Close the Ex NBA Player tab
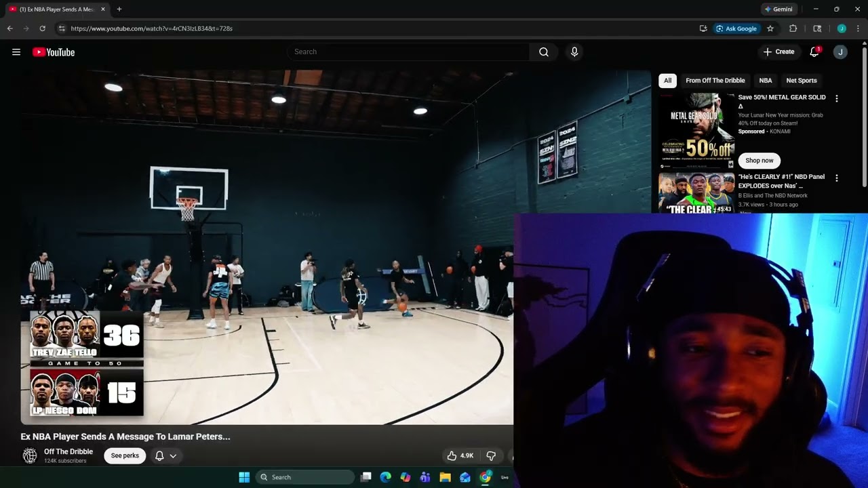This screenshot has width=868, height=488. (x=103, y=9)
